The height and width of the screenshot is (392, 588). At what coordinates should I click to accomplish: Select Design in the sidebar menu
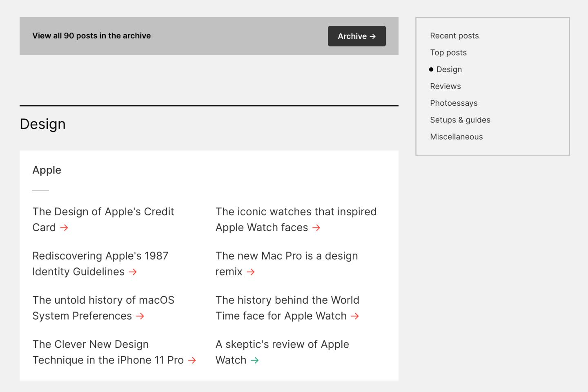449,69
